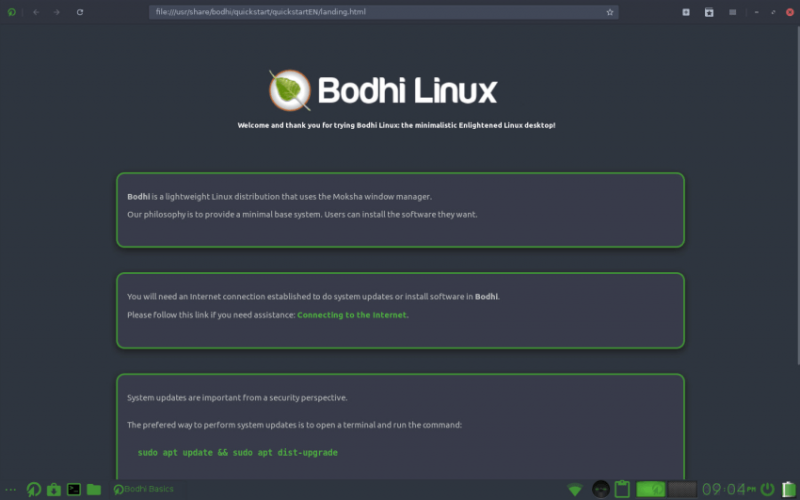Reload the quickstart page
The image size is (800, 500).
coord(80,12)
